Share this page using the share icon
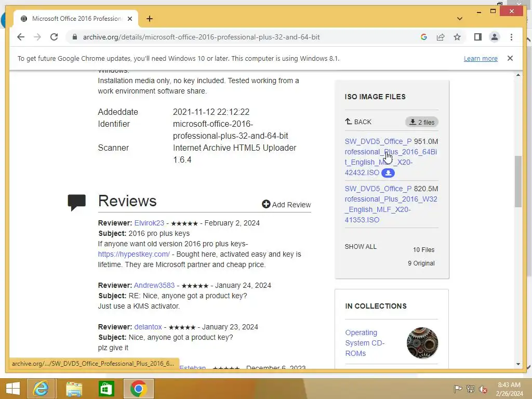 pyautogui.click(x=441, y=37)
